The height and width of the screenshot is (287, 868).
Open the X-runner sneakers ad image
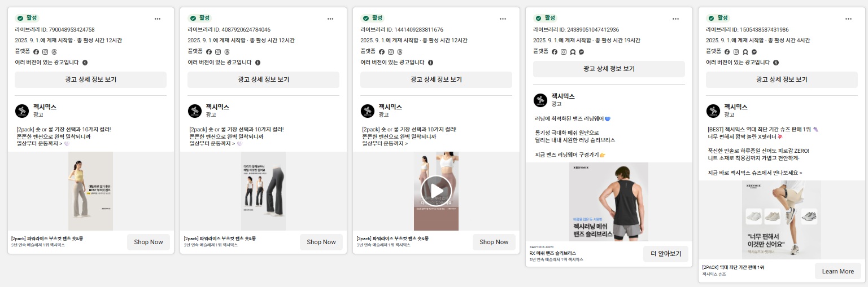[782, 220]
